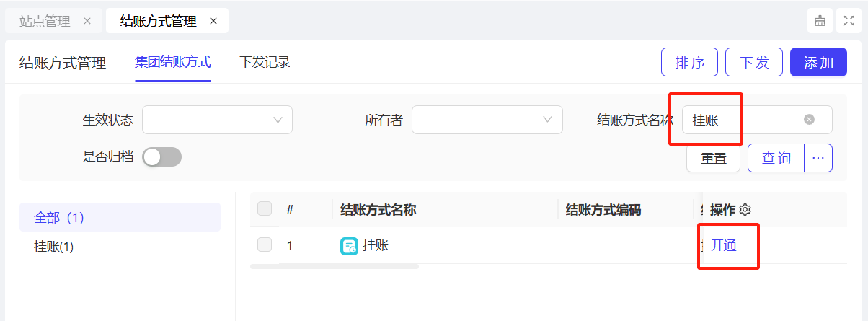Clear the 挂账 search text with the x icon
Image resolution: width=868 pixels, height=321 pixels.
click(x=809, y=120)
